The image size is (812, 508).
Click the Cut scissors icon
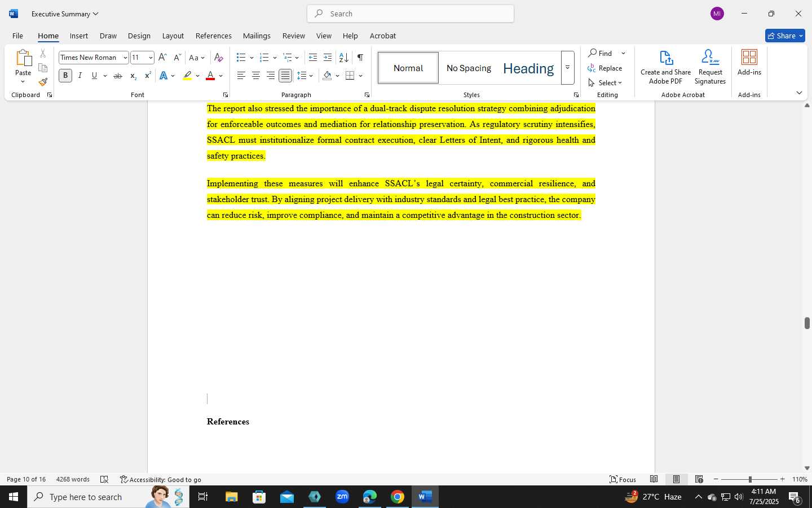43,54
